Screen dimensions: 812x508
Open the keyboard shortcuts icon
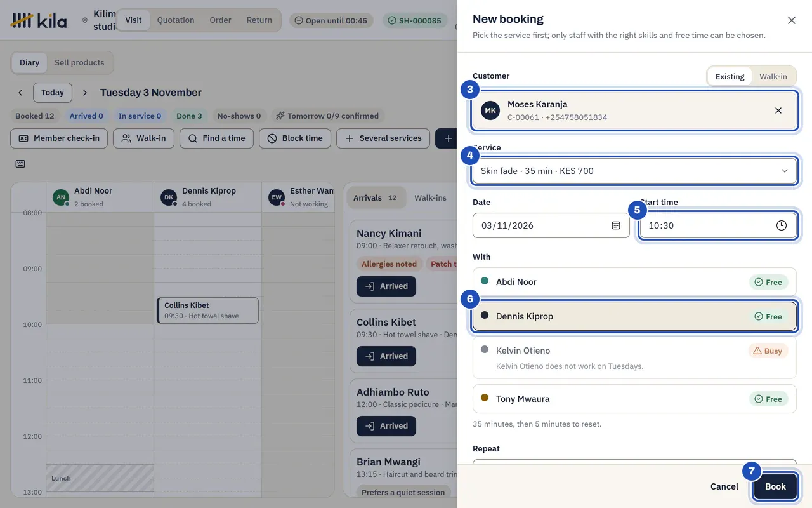pos(20,164)
